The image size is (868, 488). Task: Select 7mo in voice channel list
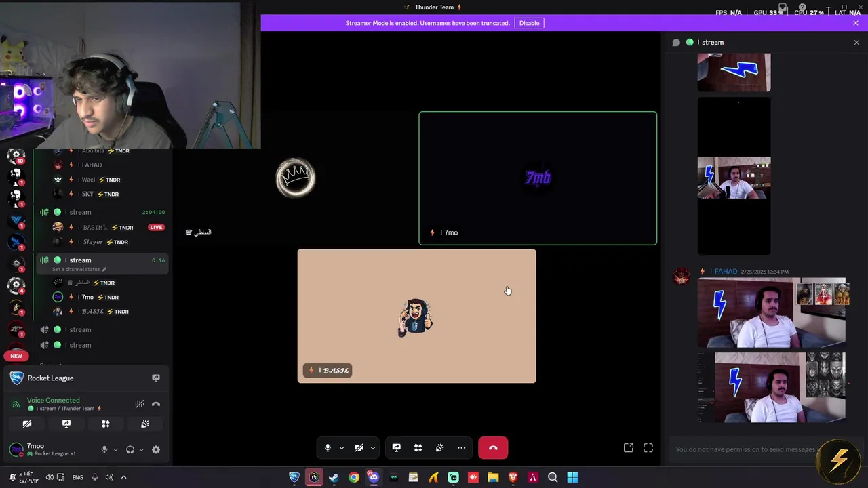108,297
